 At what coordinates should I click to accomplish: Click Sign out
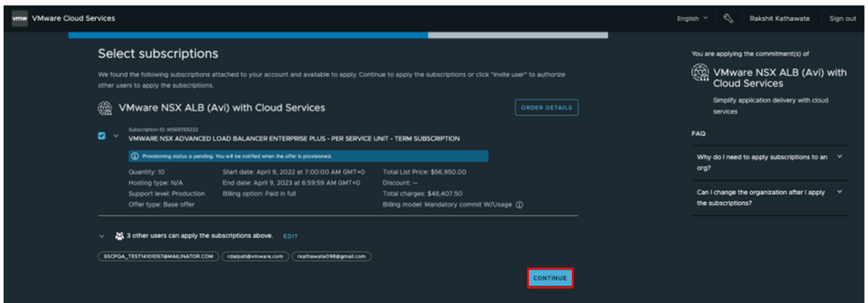[x=843, y=18]
